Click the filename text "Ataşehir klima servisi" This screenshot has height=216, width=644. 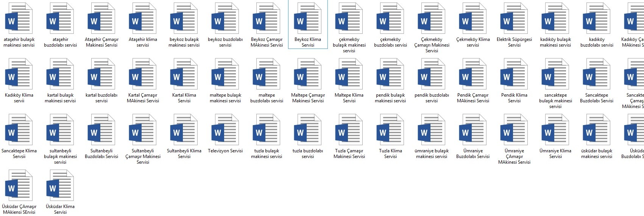(143, 42)
